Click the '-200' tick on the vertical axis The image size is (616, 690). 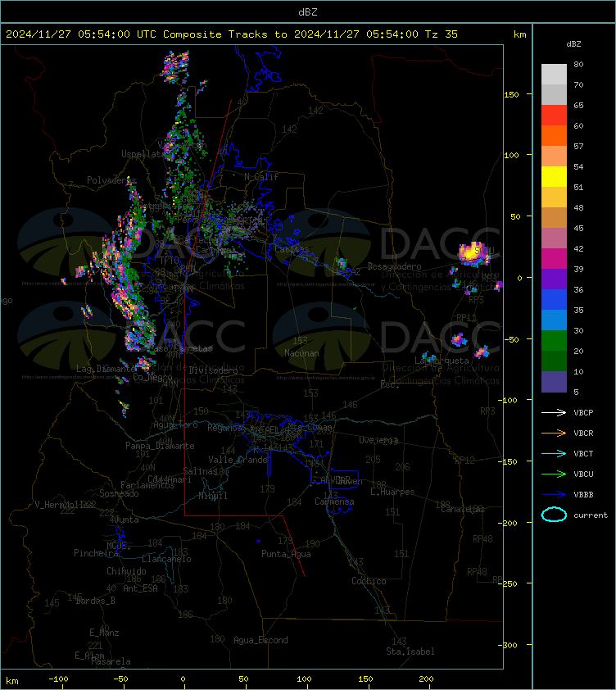click(510, 523)
